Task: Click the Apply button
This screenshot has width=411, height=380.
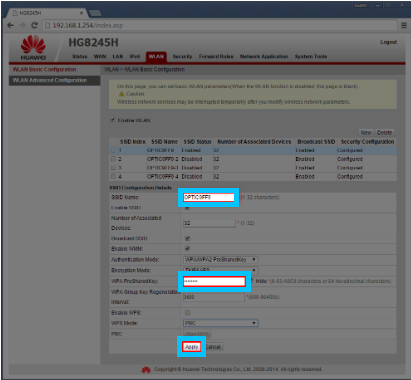Action: tap(192, 347)
